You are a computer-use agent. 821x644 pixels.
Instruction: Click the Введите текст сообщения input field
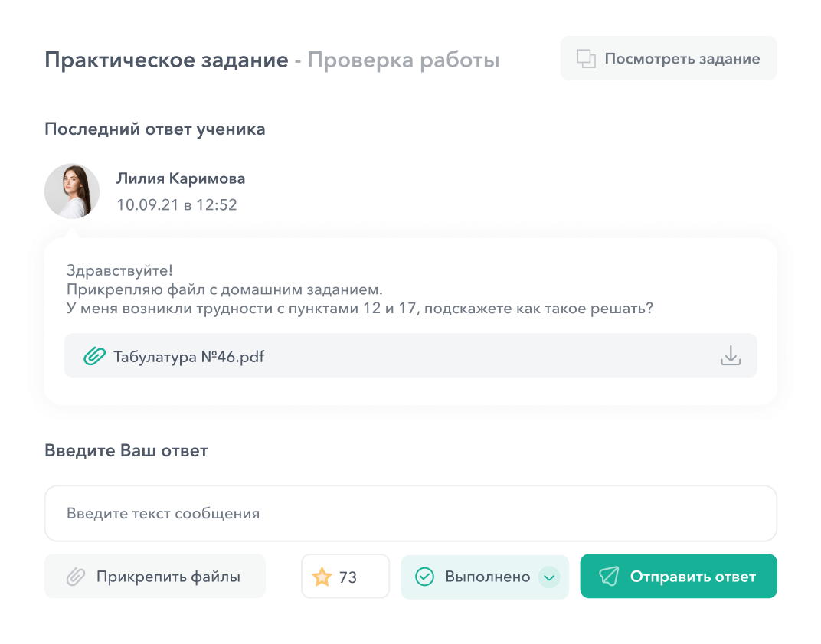[x=410, y=513]
